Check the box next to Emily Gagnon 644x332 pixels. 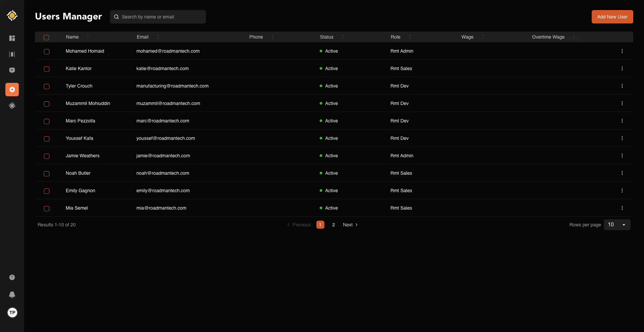[47, 191]
